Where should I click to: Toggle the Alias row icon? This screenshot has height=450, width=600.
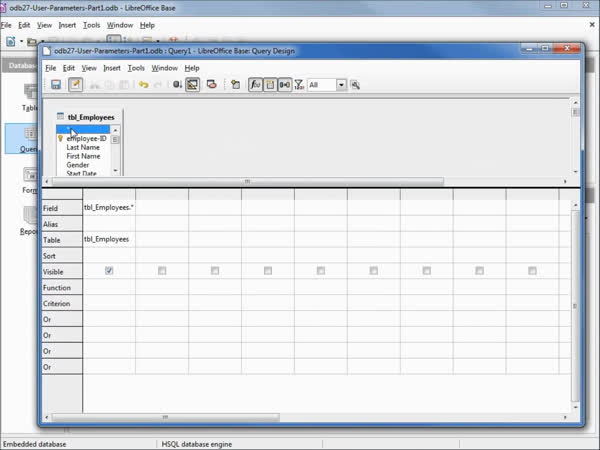point(285,85)
